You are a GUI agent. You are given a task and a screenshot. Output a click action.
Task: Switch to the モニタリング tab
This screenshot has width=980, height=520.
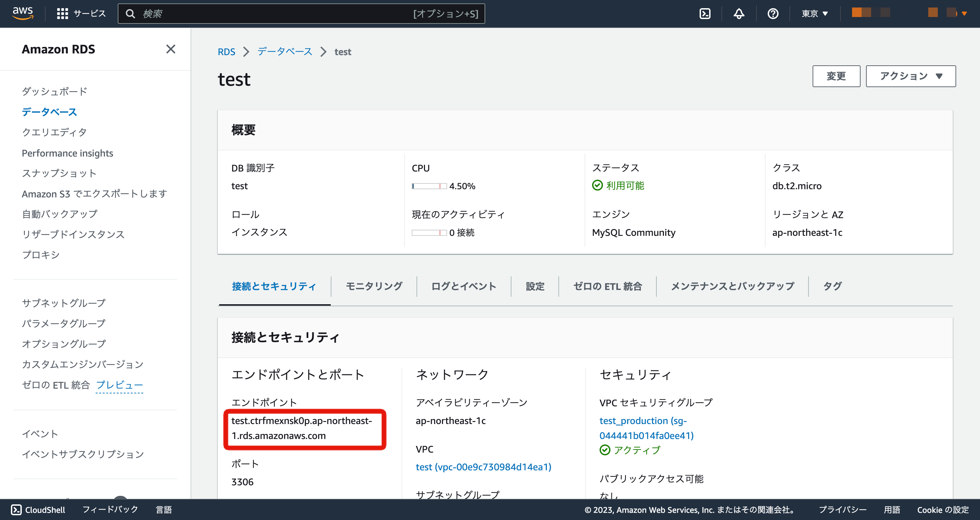point(374,286)
